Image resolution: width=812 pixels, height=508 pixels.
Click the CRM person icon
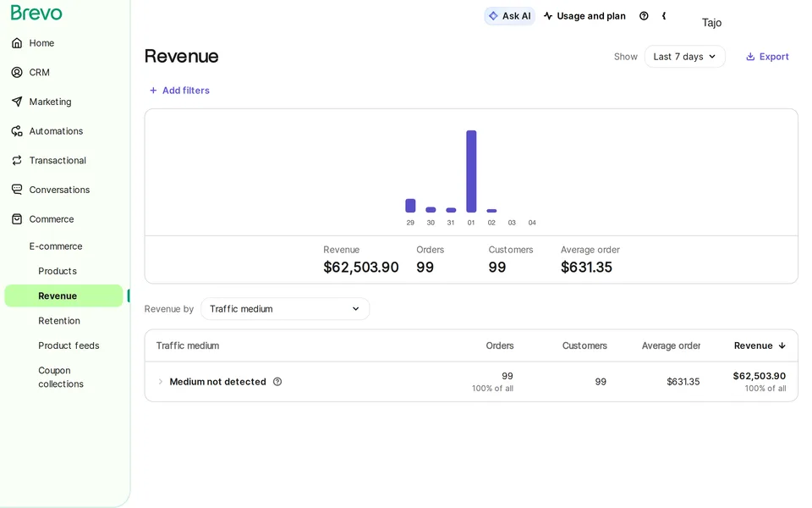point(17,72)
